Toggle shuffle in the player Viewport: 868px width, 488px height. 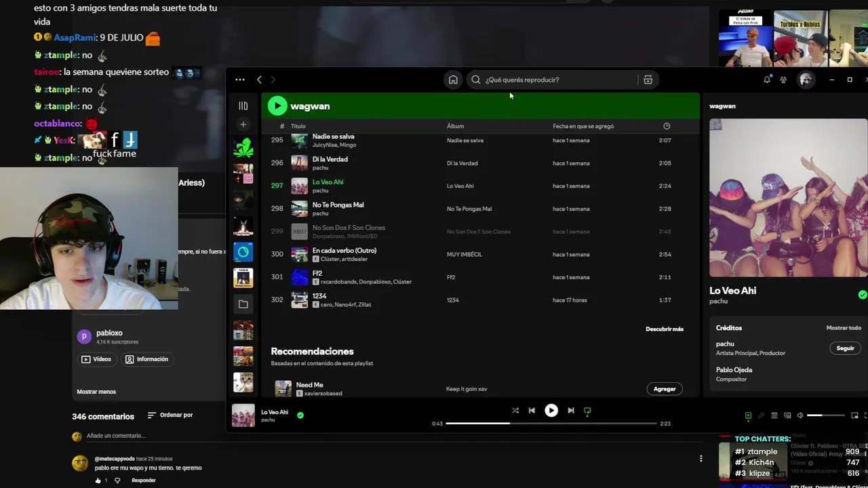[515, 410]
